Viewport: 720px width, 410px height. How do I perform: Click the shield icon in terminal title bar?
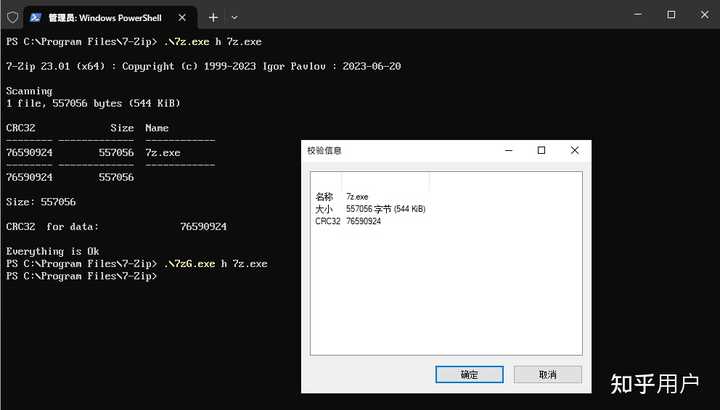[x=12, y=17]
